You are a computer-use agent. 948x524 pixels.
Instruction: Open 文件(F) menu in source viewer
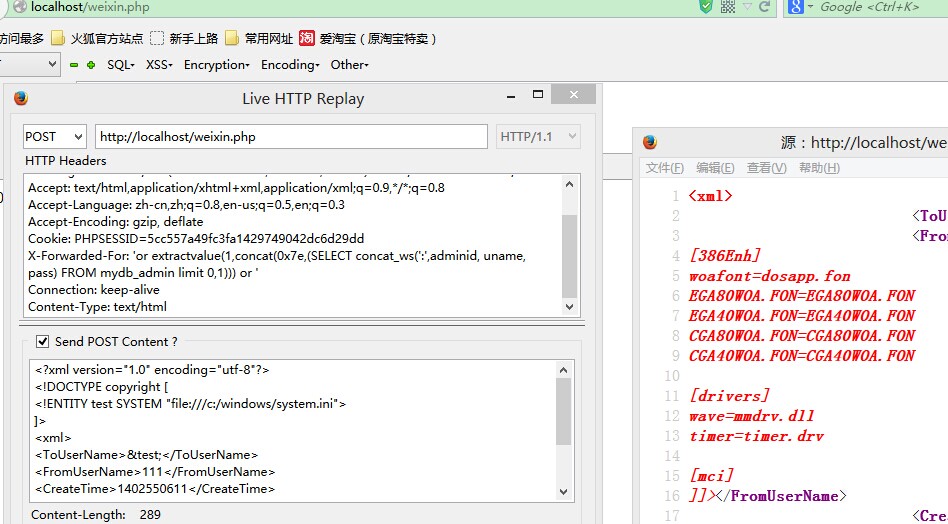click(664, 168)
